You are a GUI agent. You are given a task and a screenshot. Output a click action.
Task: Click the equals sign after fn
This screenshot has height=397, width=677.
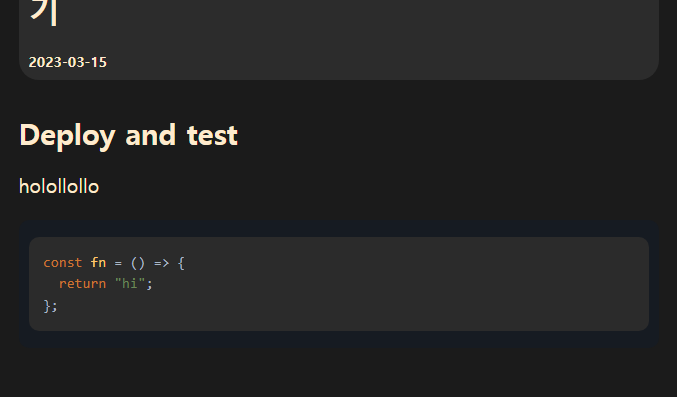click(x=118, y=263)
